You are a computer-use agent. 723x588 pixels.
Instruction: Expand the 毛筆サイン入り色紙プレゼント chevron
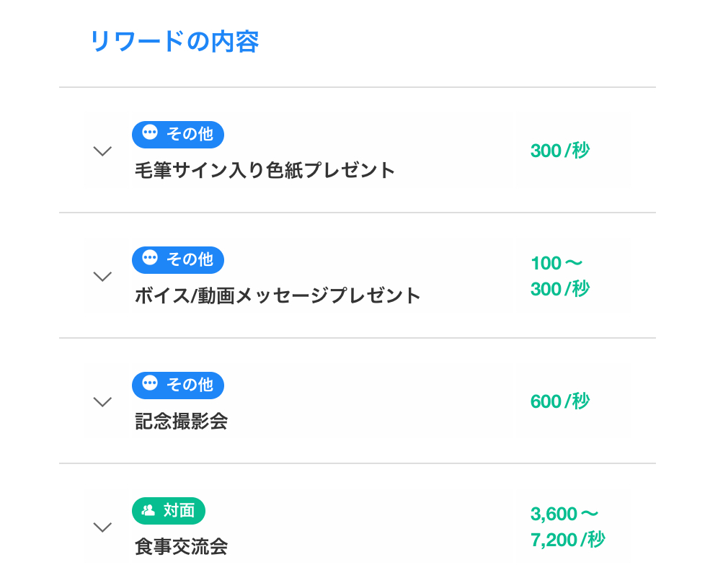[x=102, y=151]
